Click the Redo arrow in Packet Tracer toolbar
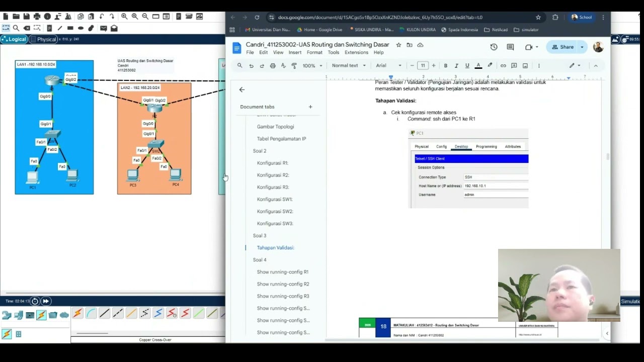The width and height of the screenshot is (644, 362). [112, 17]
